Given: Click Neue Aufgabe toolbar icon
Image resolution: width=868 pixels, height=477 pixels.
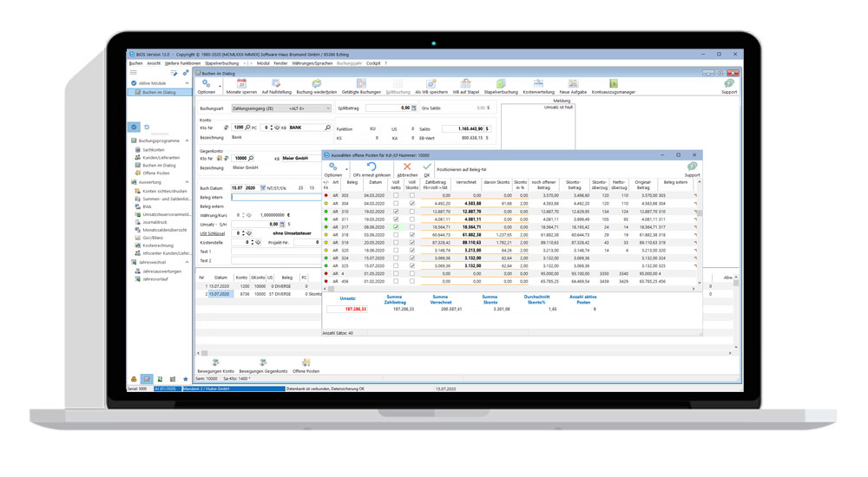Looking at the screenshot, I should click(572, 83).
